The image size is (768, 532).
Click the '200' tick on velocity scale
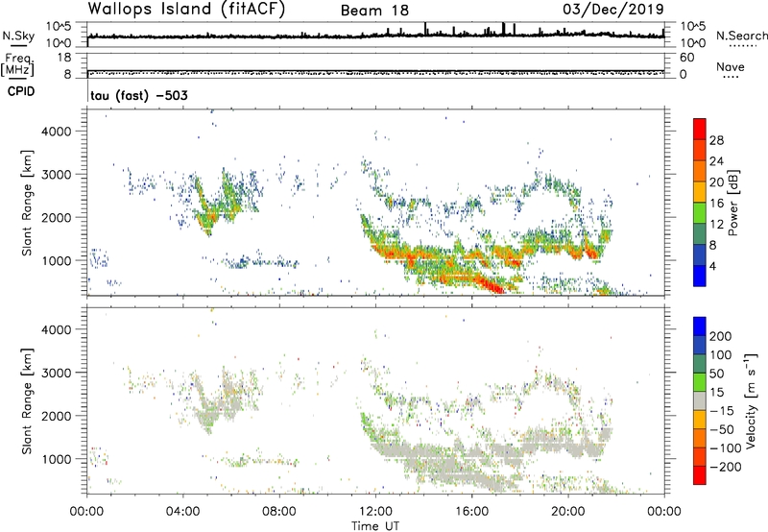(x=721, y=336)
